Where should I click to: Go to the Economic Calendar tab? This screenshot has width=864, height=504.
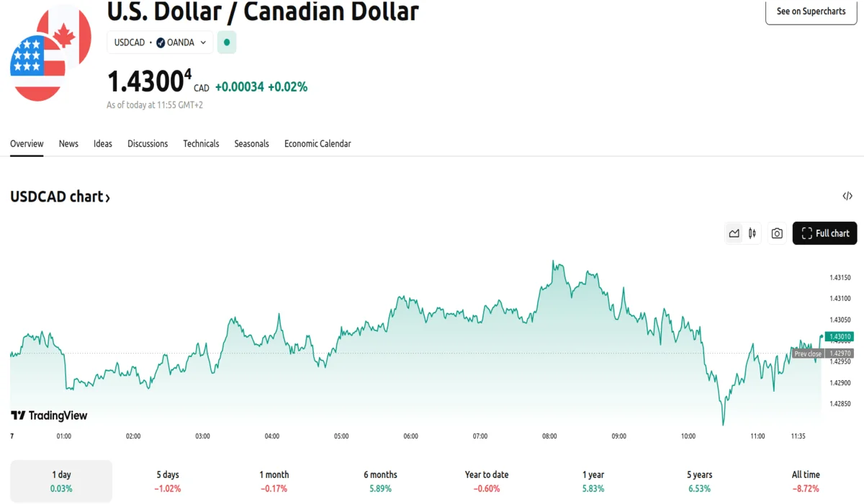click(x=318, y=144)
